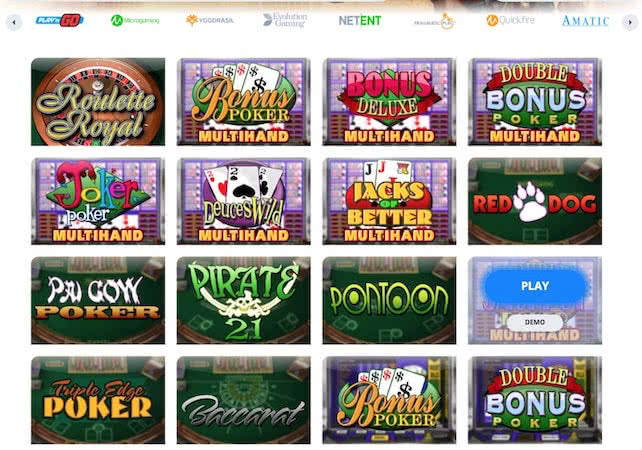
Task: Click the blue PLAY button
Action: (x=535, y=286)
